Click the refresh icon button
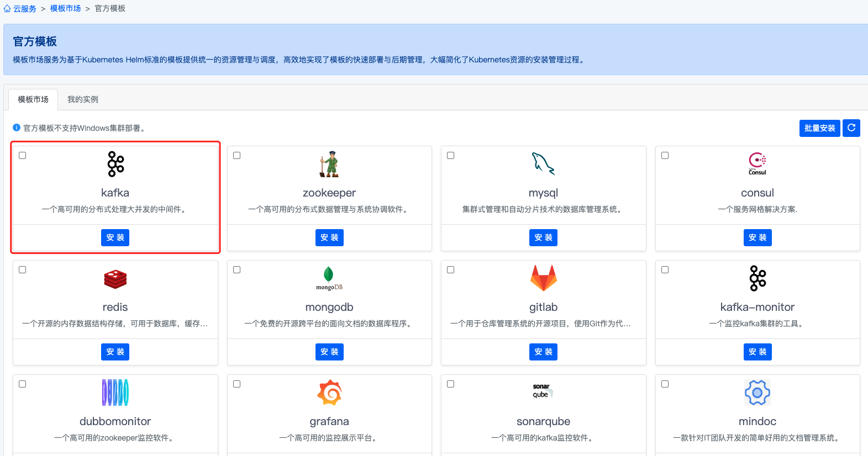This screenshot has width=868, height=456. click(851, 128)
